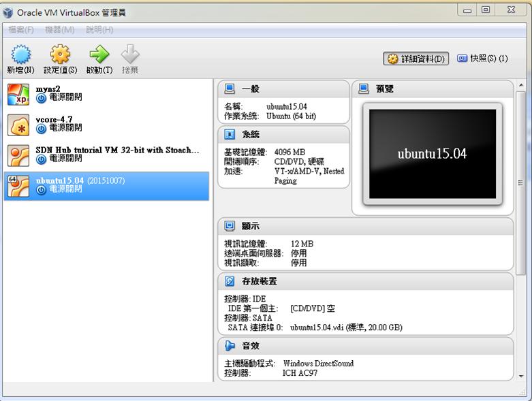
Task: Click the 捨棄 (Discard) arrow icon
Action: tap(129, 54)
